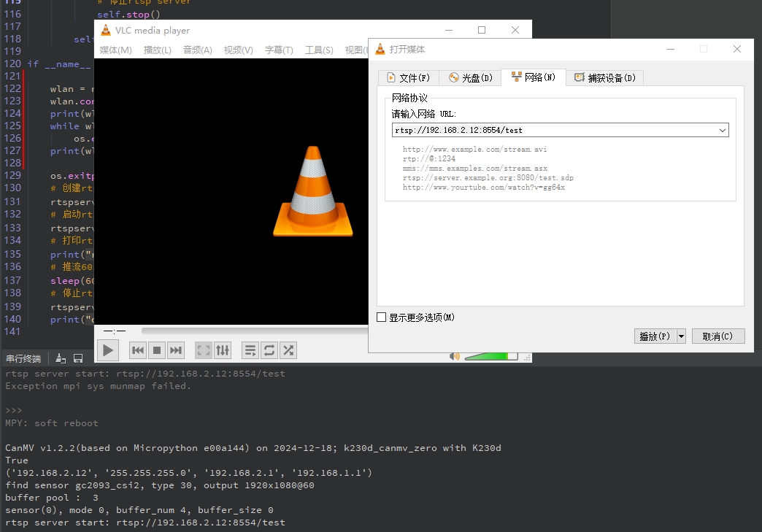Image resolution: width=762 pixels, height=532 pixels.
Task: Enable the 显示更多选项(M) checkbox
Action: click(382, 317)
